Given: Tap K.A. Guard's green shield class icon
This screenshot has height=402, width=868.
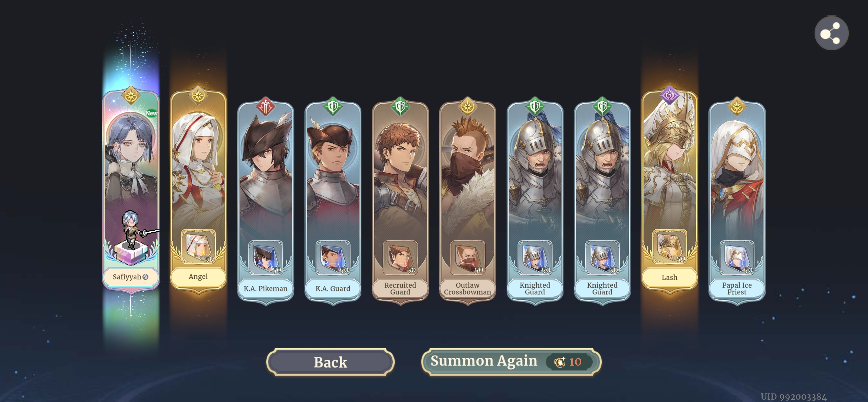Looking at the screenshot, I should 333,107.
